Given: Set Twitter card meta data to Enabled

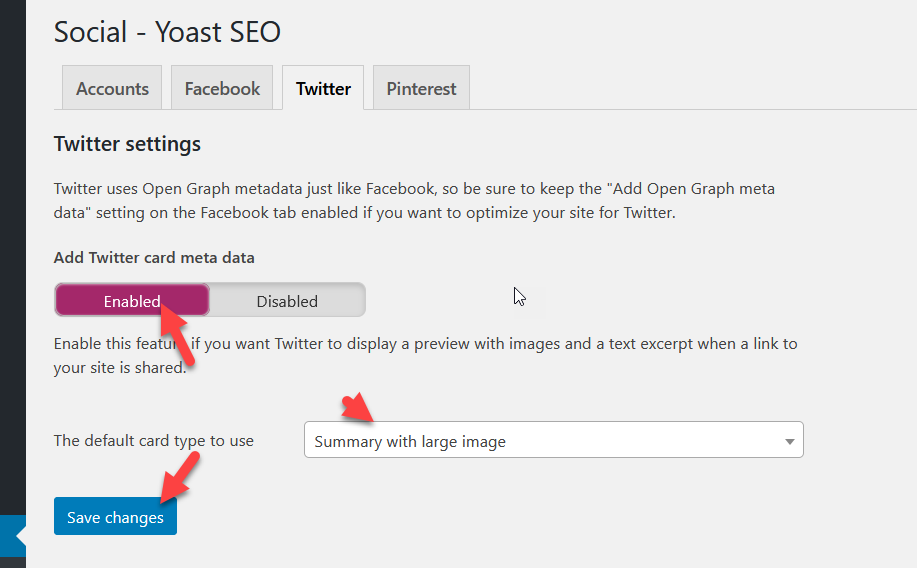Looking at the screenshot, I should pos(132,301).
